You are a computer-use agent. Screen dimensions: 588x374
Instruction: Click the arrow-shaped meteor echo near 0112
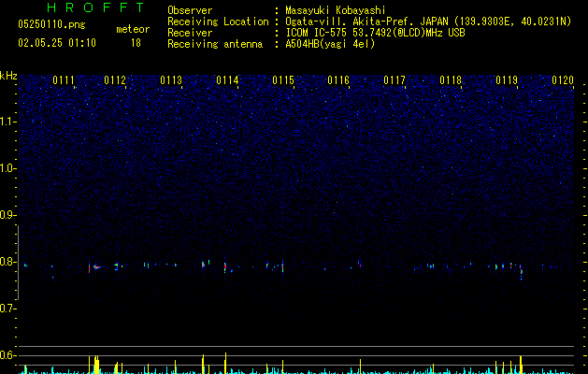point(96,267)
